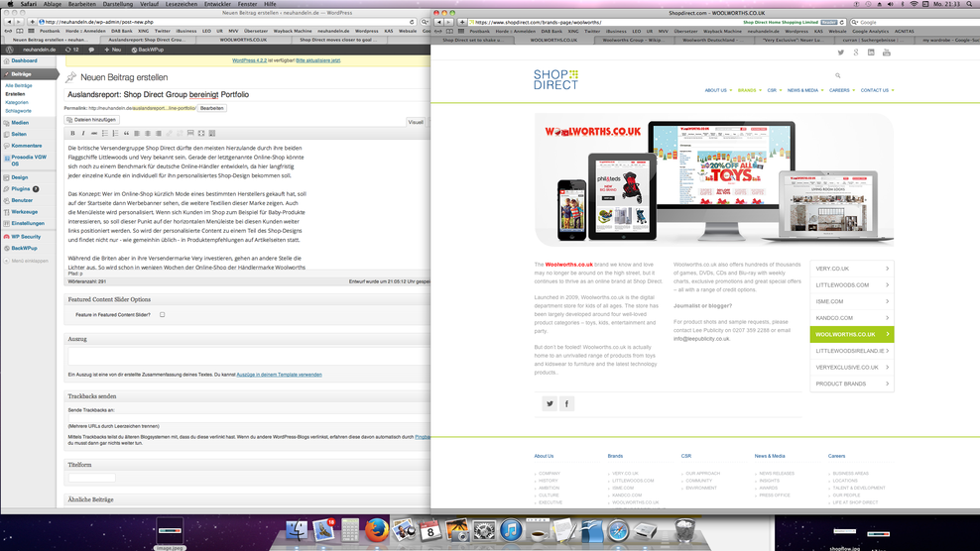Click into the Auszug excerpt text box
Screen dimensions: 980x551
[x=248, y=356]
